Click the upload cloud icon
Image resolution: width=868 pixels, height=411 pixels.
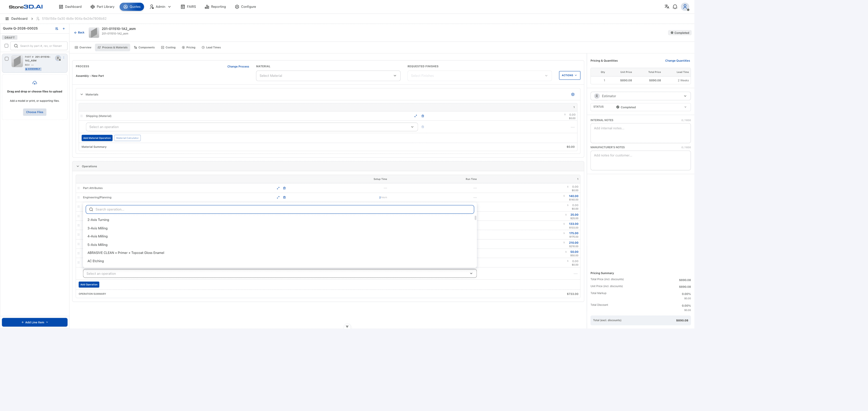[35, 83]
